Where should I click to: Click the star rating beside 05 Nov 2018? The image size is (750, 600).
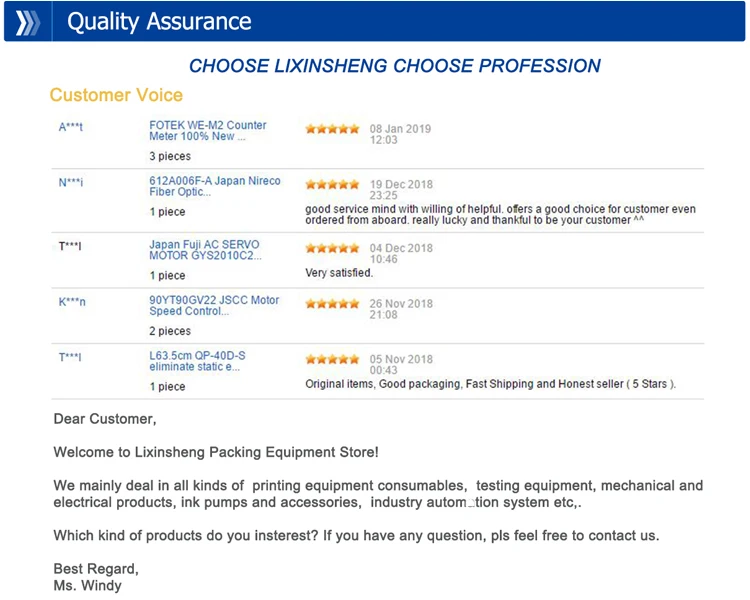pyautogui.click(x=332, y=359)
